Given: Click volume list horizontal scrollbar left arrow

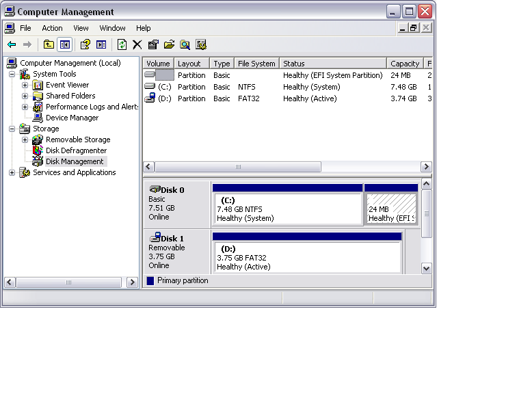Looking at the screenshot, I should click(148, 167).
